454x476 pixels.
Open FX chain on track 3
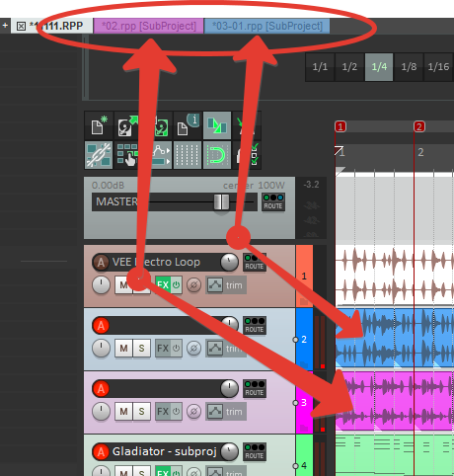pos(163,412)
